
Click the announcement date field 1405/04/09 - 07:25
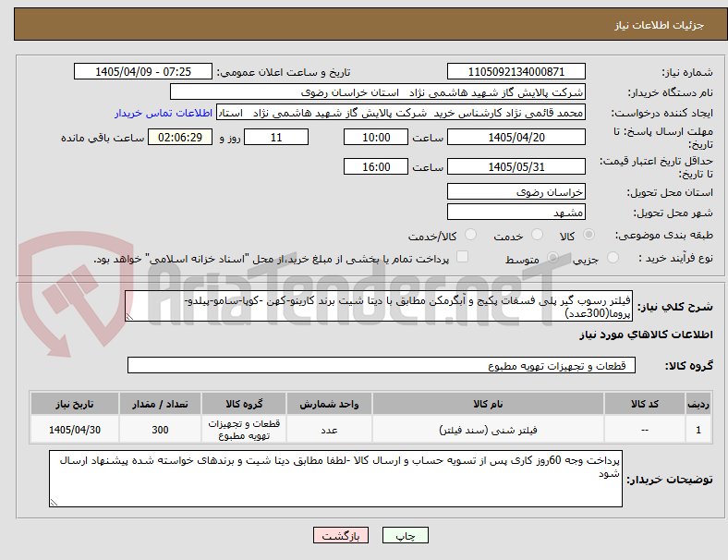(143, 71)
